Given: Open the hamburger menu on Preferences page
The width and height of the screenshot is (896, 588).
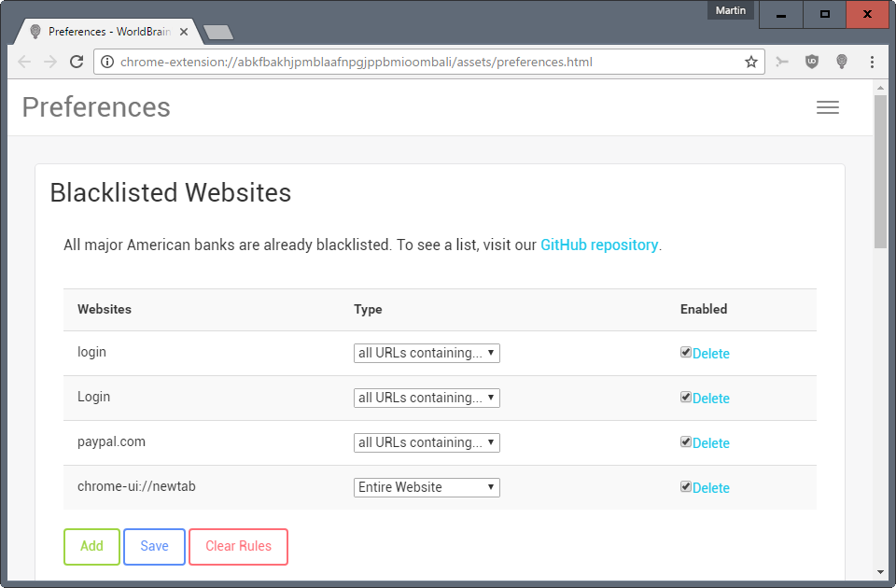Looking at the screenshot, I should (x=828, y=107).
